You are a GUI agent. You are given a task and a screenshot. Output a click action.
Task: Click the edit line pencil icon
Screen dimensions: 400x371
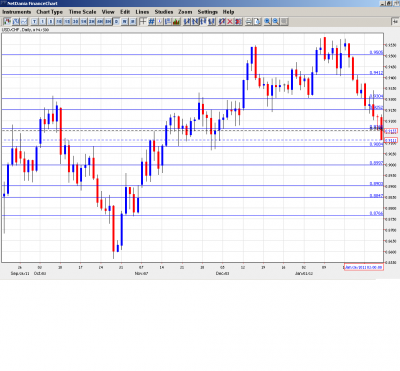point(222,22)
